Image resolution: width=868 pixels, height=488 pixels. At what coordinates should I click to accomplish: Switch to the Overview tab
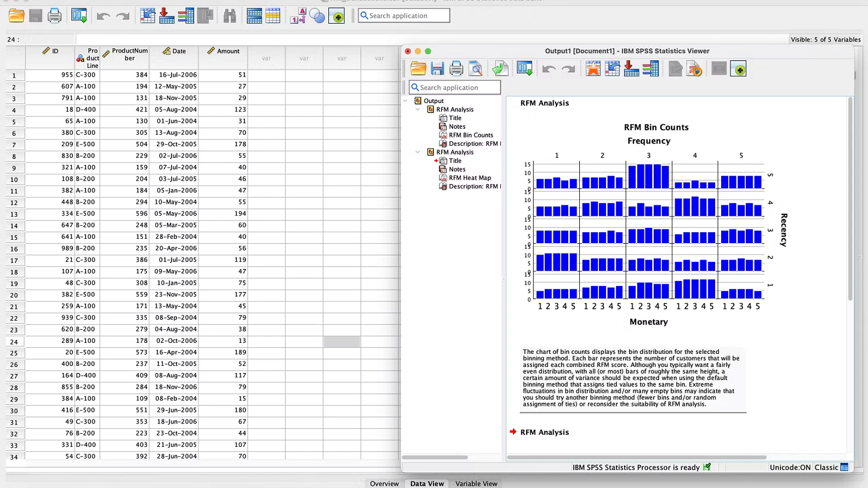pyautogui.click(x=384, y=484)
